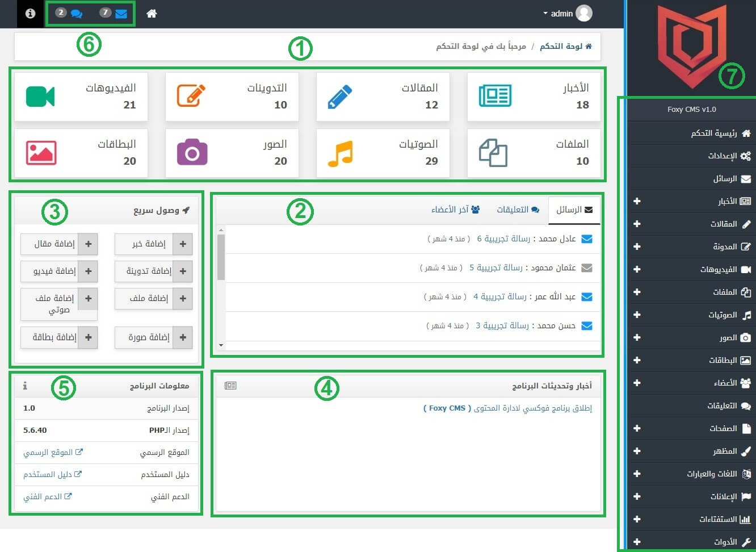The image size is (756, 552).
Task: Expand the الصور sidebar menu plus
Action: pos(637,337)
